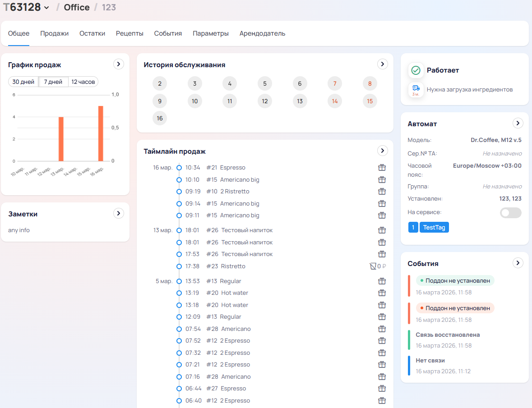Open События panel arrow button
532x408 pixels.
point(518,263)
